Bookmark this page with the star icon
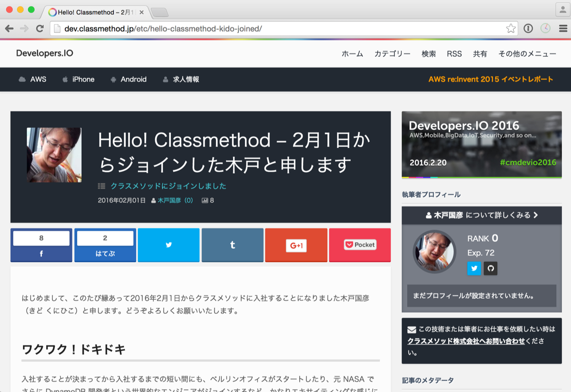This screenshot has width=571, height=392. (511, 29)
